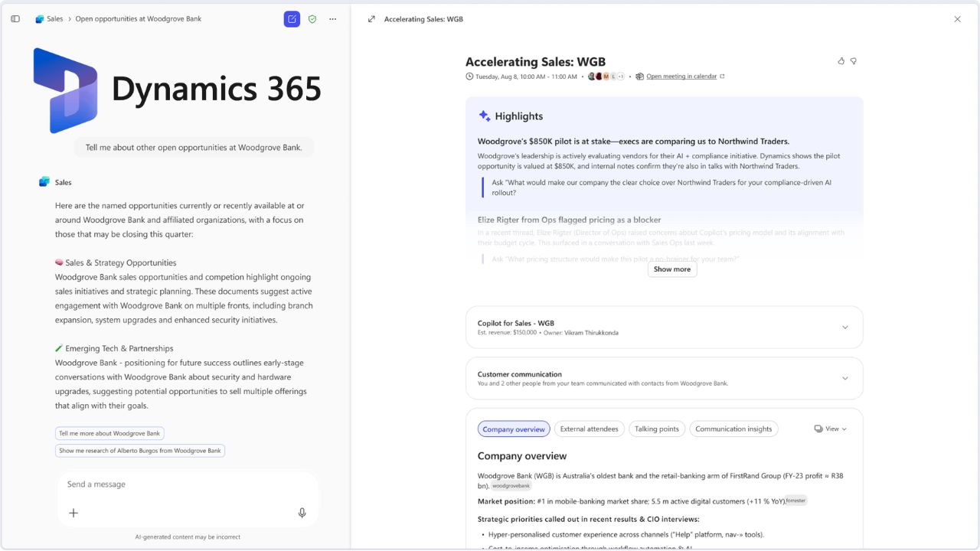
Task: Click the Northwind Traders suggested question quote
Action: point(661,187)
